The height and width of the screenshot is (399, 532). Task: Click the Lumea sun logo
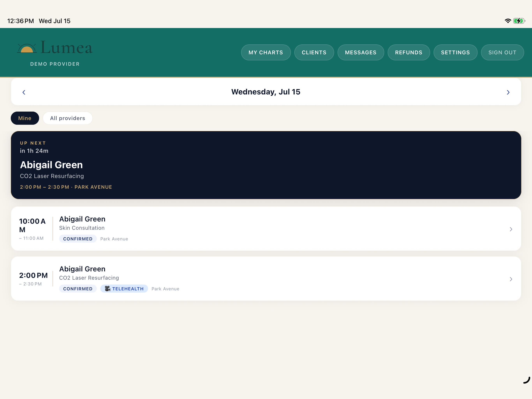[x=27, y=48]
